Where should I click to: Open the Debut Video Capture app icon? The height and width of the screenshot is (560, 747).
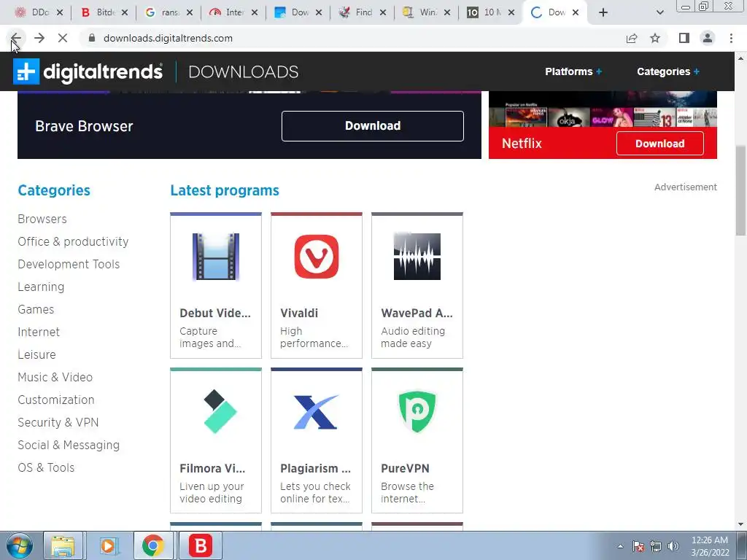216,257
